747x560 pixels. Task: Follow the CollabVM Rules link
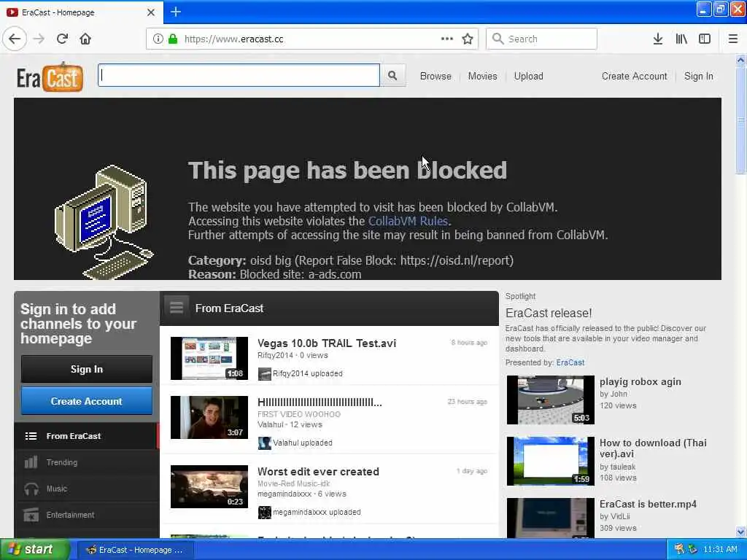[x=408, y=221]
